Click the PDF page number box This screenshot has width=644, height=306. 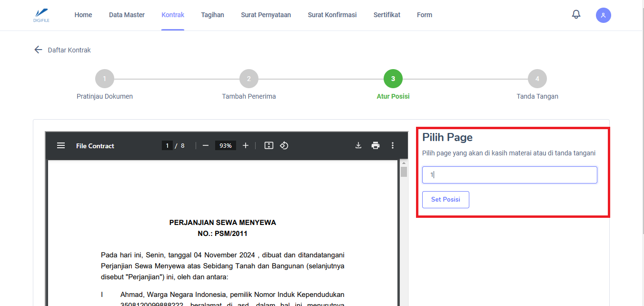tap(167, 146)
